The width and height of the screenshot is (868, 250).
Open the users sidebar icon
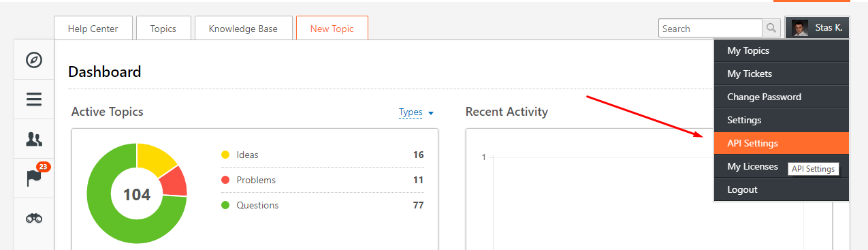click(x=34, y=139)
